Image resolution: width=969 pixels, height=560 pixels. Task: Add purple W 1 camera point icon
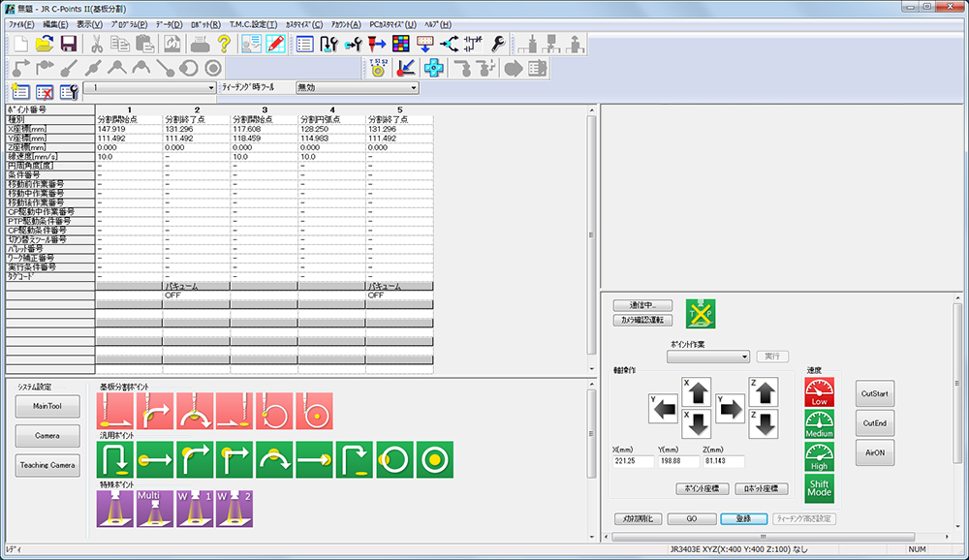195,509
